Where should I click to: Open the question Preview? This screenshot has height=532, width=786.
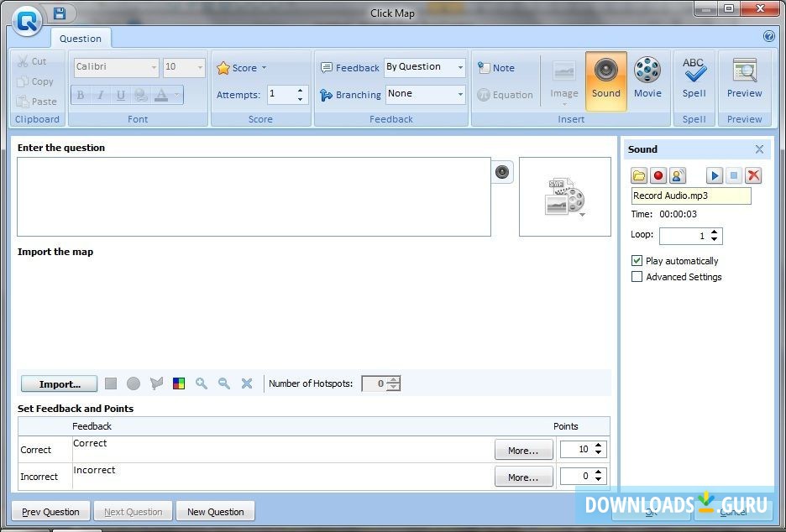744,80
